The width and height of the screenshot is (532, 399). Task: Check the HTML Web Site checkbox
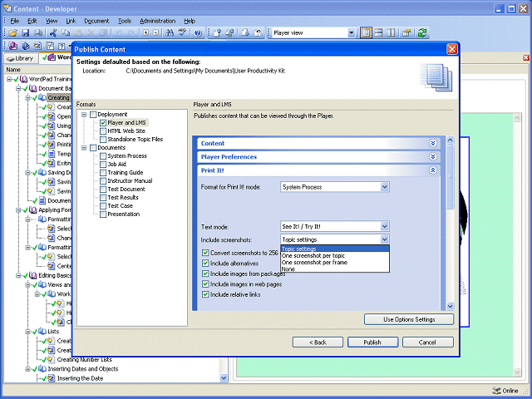[103, 131]
